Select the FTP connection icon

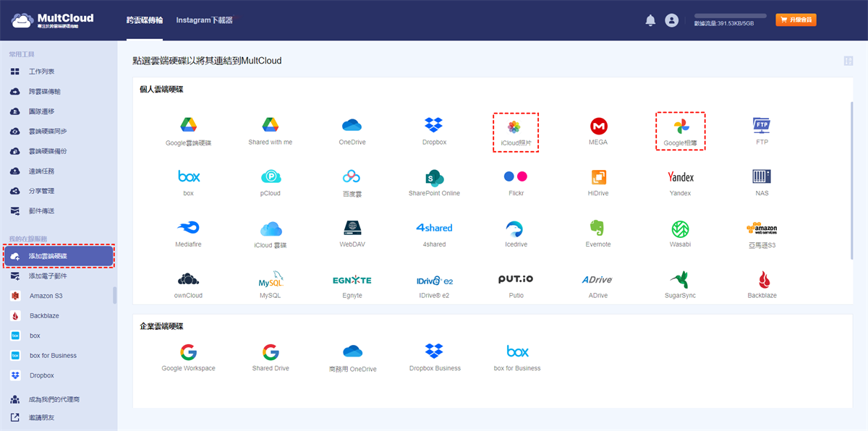(x=762, y=132)
